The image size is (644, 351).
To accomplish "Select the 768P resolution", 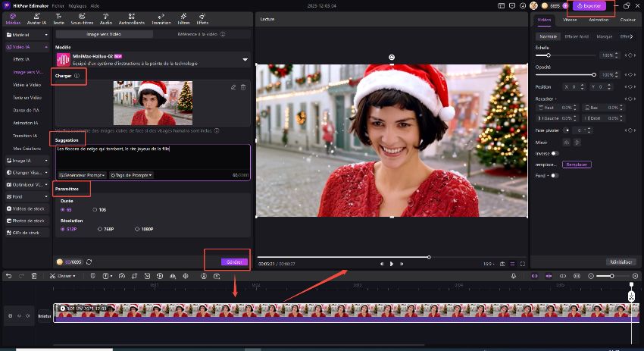I will [x=105, y=229].
